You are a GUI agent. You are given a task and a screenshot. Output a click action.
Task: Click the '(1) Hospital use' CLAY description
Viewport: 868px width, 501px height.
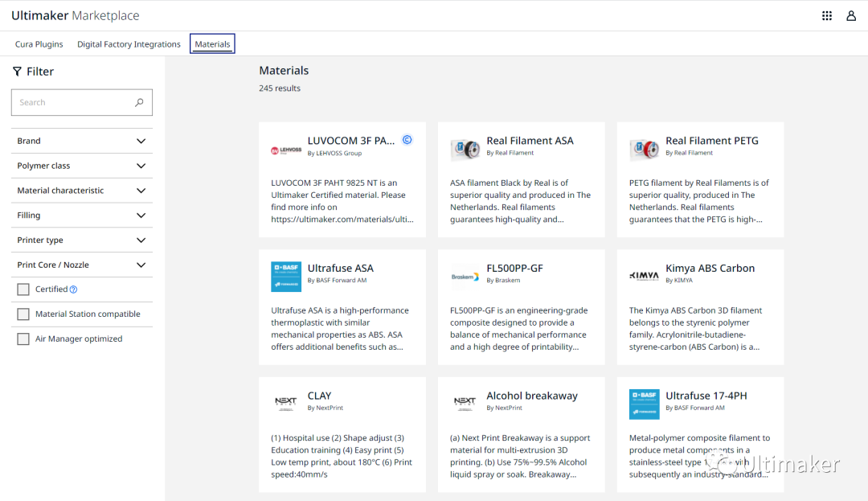pos(342,456)
